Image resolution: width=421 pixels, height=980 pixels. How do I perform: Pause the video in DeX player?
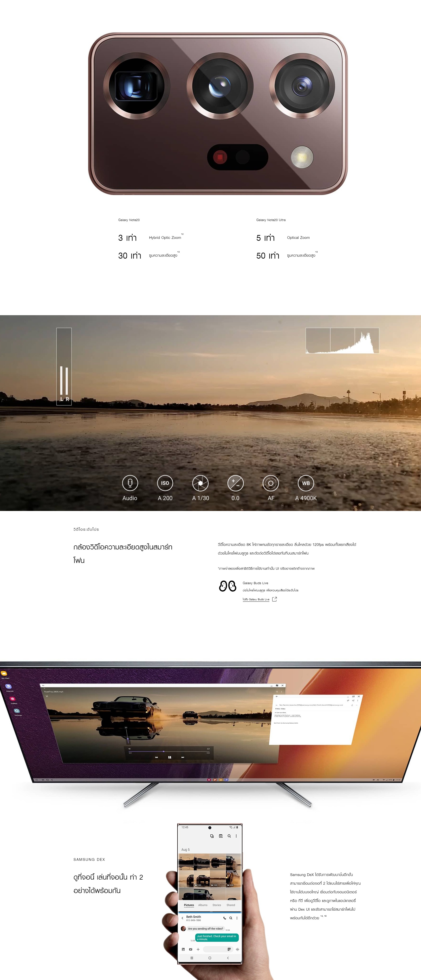(170, 757)
